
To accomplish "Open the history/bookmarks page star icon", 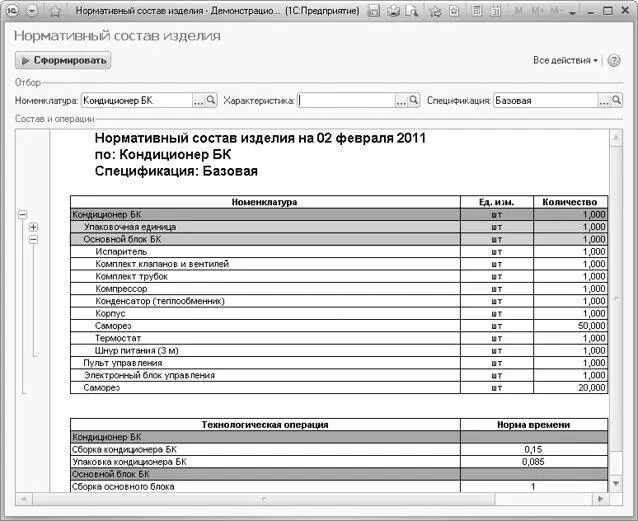I will tap(454, 11).
